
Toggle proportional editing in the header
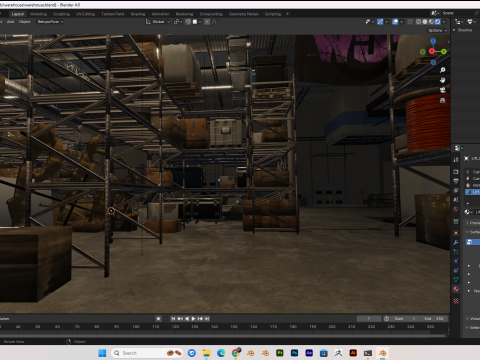pyautogui.click(x=207, y=22)
